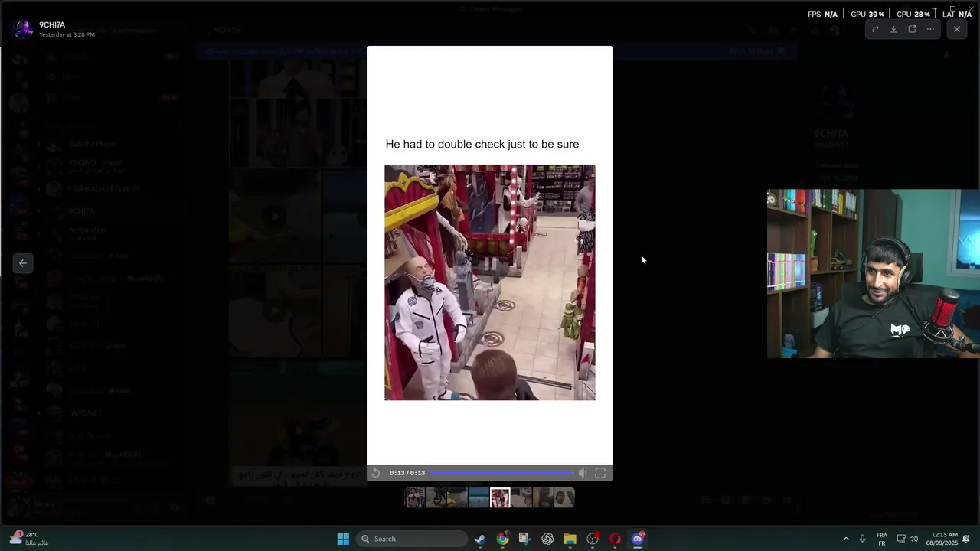The width and height of the screenshot is (980, 551).
Task: Seek on the blue video progress bar
Action: pyautogui.click(x=501, y=473)
